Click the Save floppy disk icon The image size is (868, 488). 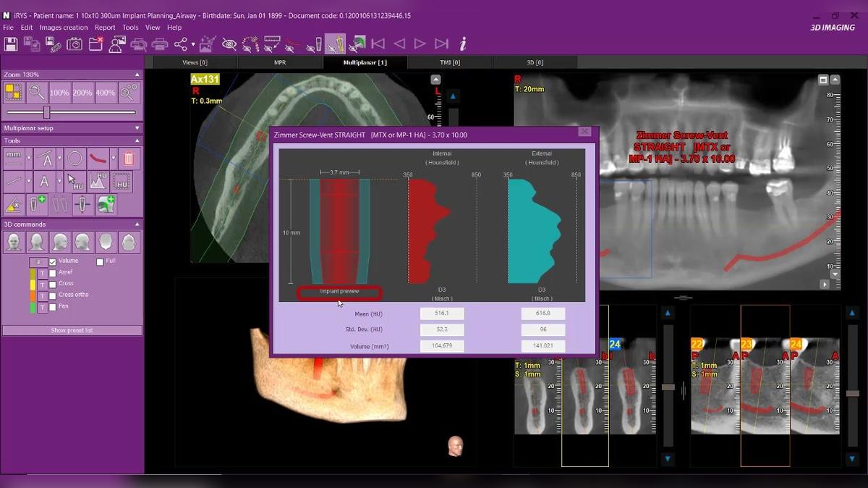(11, 44)
